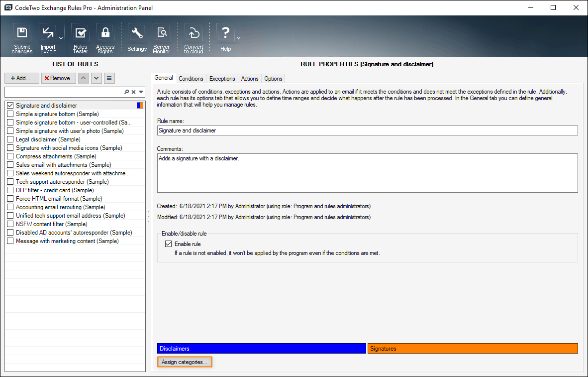
Task: Open the search filter dropdown arrow
Action: click(141, 92)
